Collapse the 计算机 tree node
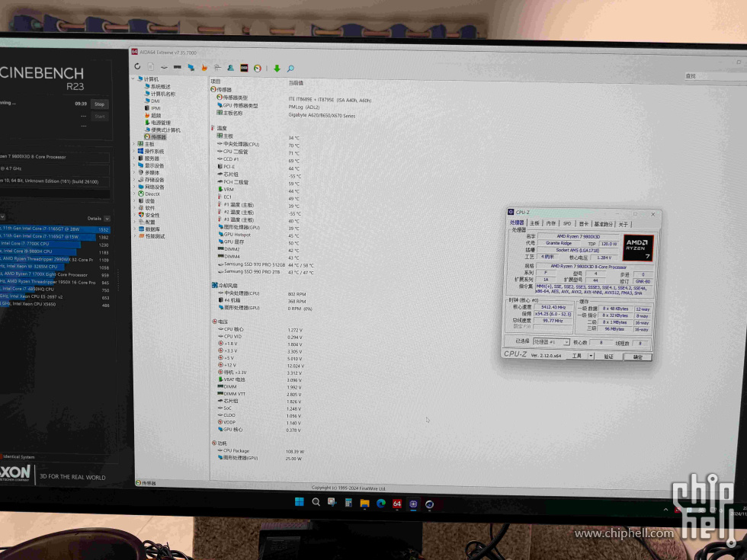Viewport: 747px width, 560px height. [133, 78]
